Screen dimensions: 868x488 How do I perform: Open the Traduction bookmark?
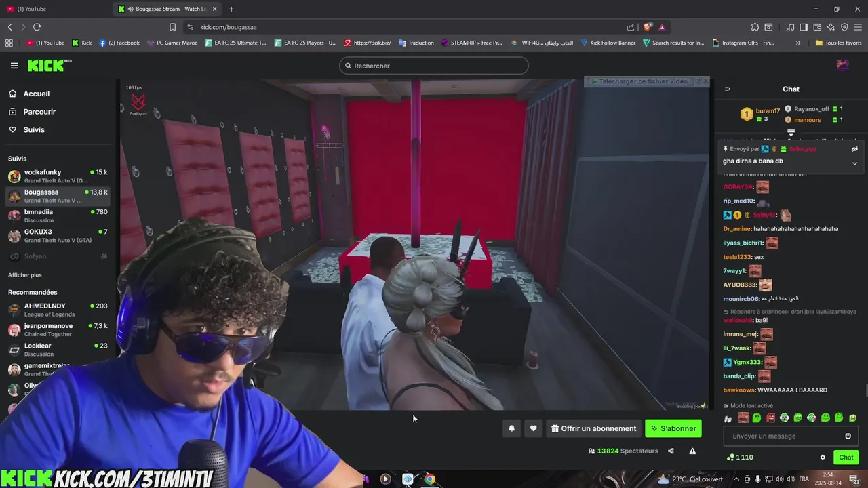click(x=416, y=43)
